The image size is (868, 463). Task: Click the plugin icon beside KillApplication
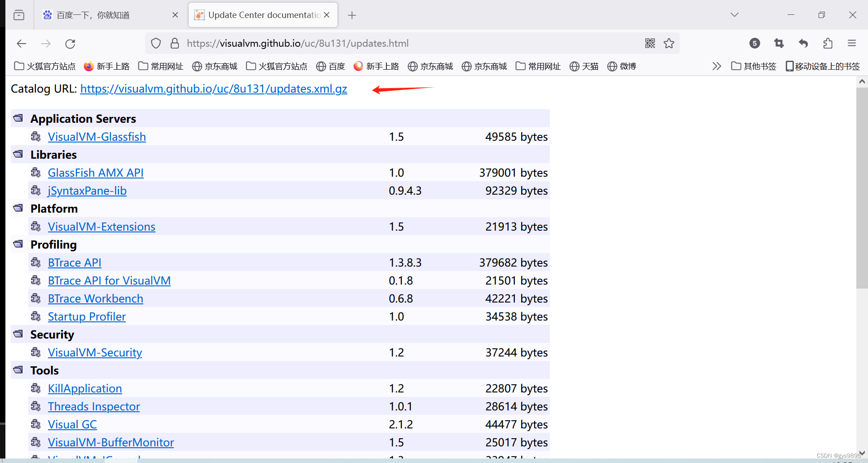coord(36,388)
